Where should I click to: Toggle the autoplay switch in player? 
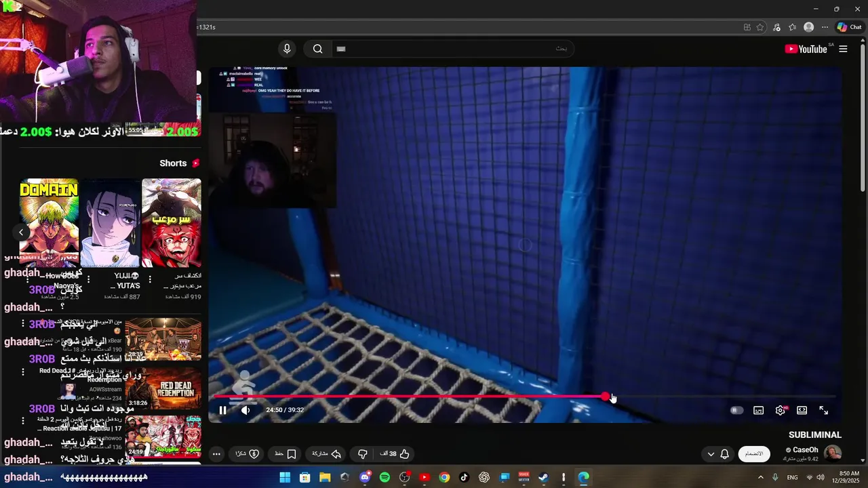(736, 410)
